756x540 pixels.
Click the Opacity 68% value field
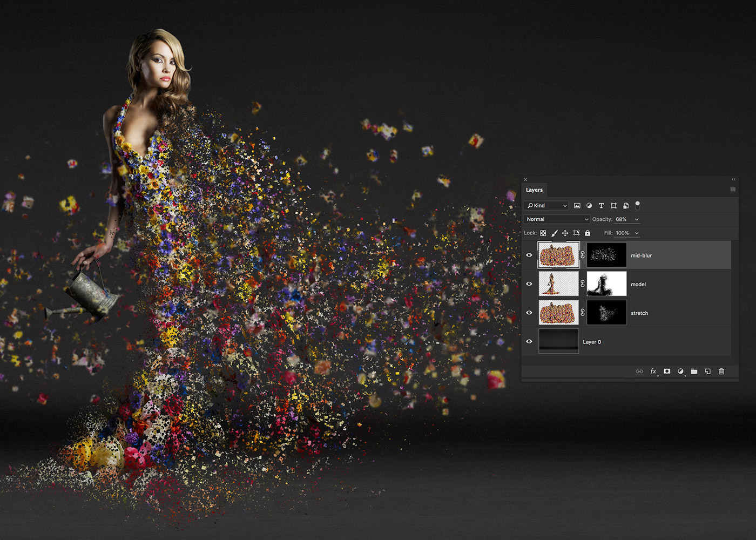click(x=622, y=219)
